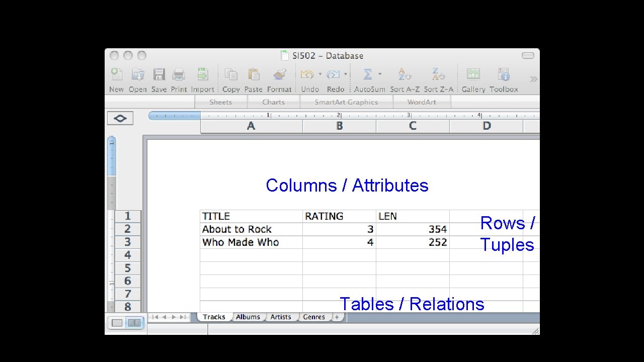Select column D header
The height and width of the screenshot is (362, 644).
pyautogui.click(x=487, y=126)
